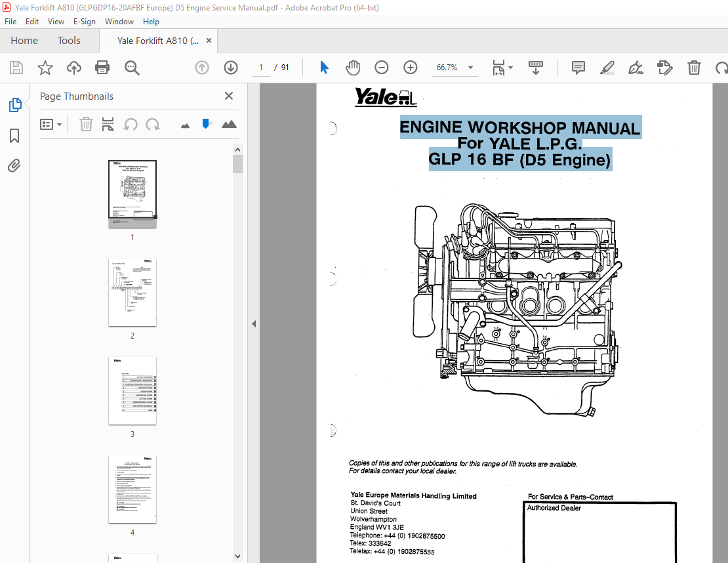Open the Help menu
The height and width of the screenshot is (563, 728).
pyautogui.click(x=151, y=22)
